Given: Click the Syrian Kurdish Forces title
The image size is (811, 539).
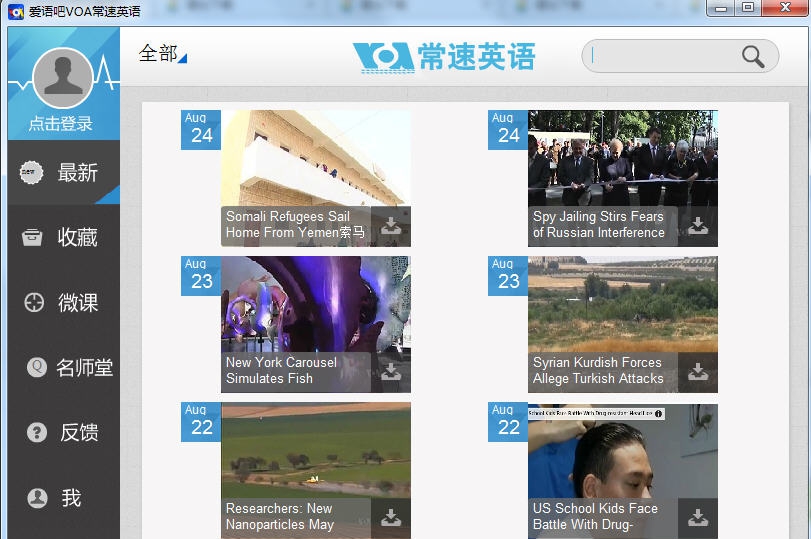Looking at the screenshot, I should [x=598, y=370].
